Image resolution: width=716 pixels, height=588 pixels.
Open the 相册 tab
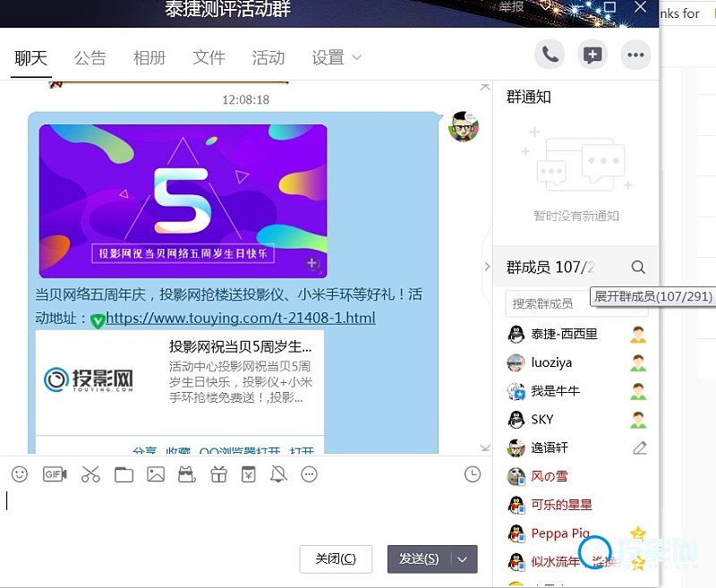pyautogui.click(x=149, y=58)
